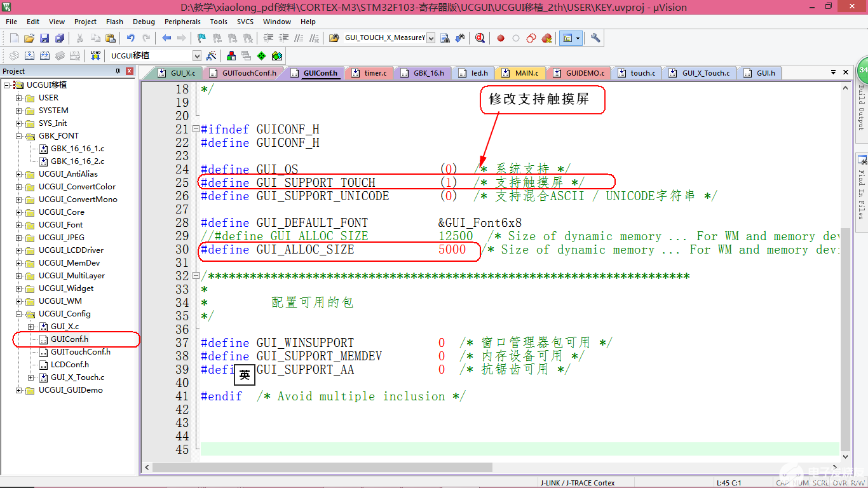Open the Build Output side panel tab
The width and height of the screenshot is (868, 488).
click(862, 107)
